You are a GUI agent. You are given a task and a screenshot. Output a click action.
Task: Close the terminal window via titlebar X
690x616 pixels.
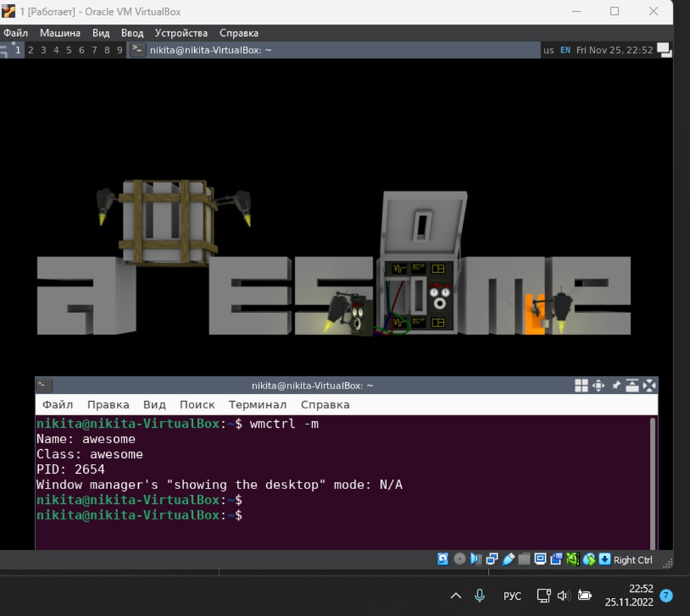point(649,386)
